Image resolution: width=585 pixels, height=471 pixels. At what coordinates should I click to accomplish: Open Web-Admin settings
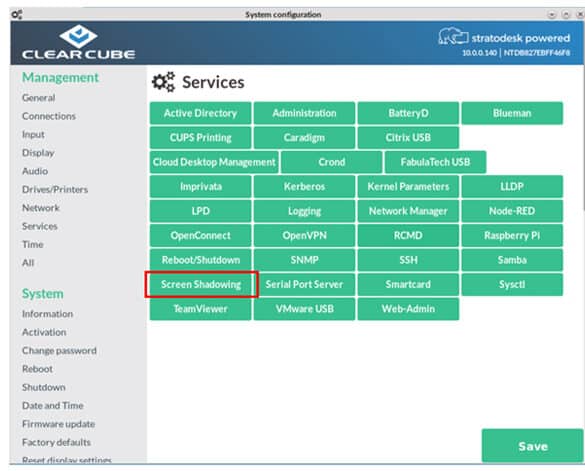coord(408,309)
